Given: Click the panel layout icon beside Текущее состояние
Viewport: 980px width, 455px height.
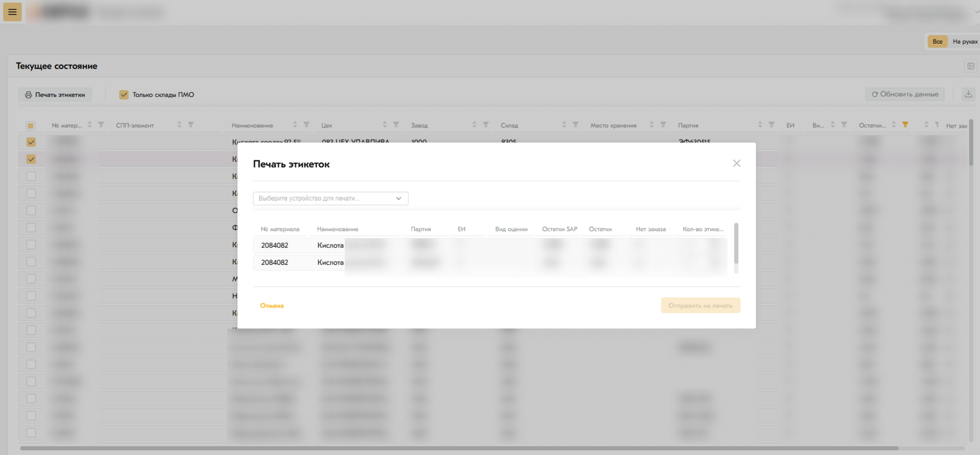Looking at the screenshot, I should (x=971, y=66).
